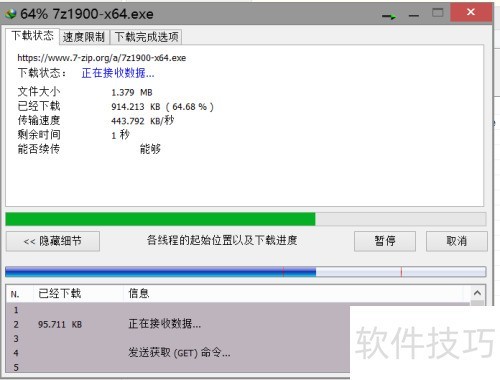This screenshot has width=500, height=380.
Task: Click the title bar text 64% 7z1900-x64.exe
Action: pyautogui.click(x=87, y=14)
